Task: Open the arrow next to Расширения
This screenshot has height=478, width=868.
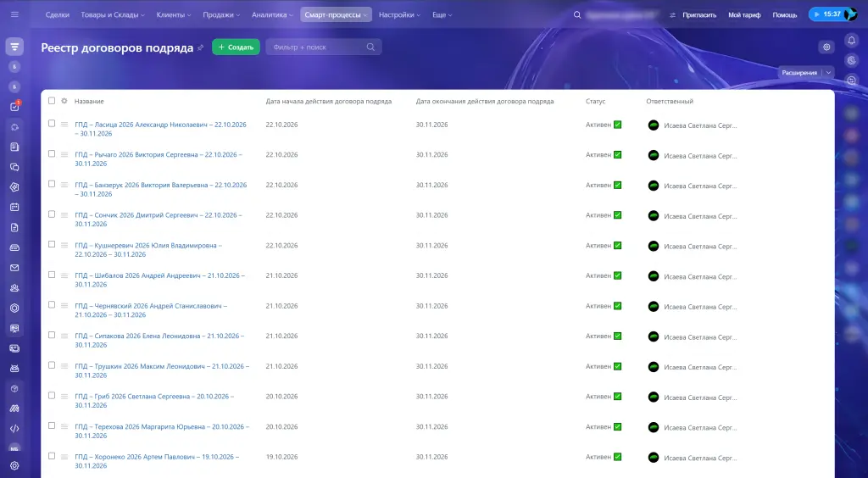Action: [x=828, y=73]
